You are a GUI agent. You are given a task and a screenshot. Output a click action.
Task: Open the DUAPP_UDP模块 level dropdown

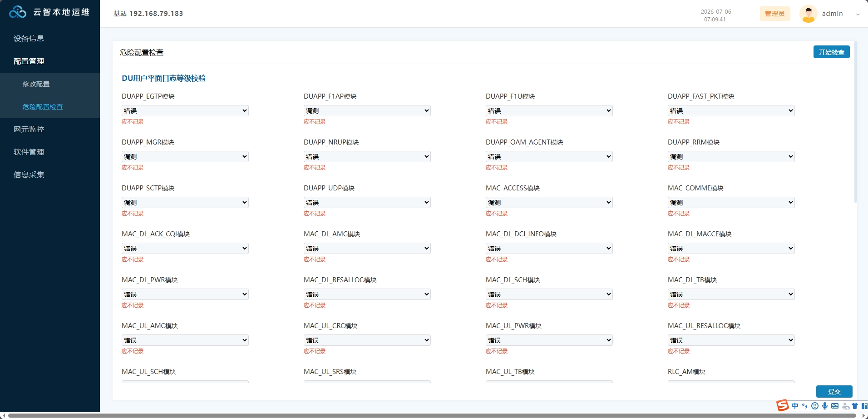367,203
